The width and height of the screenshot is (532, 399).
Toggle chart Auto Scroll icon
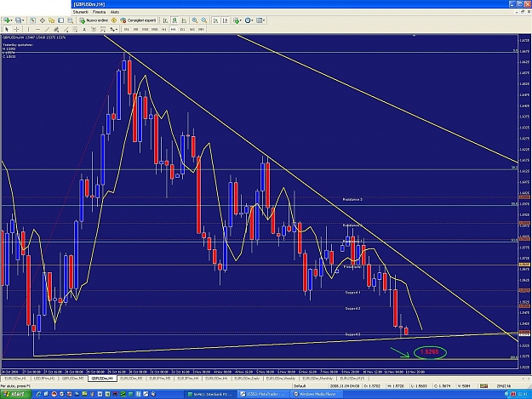click(216, 20)
